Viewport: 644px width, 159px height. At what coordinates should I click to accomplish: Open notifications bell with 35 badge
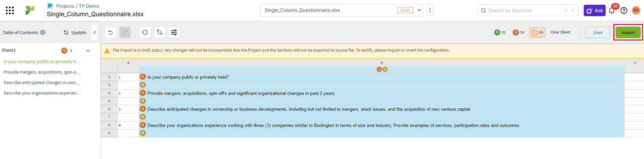click(x=612, y=10)
